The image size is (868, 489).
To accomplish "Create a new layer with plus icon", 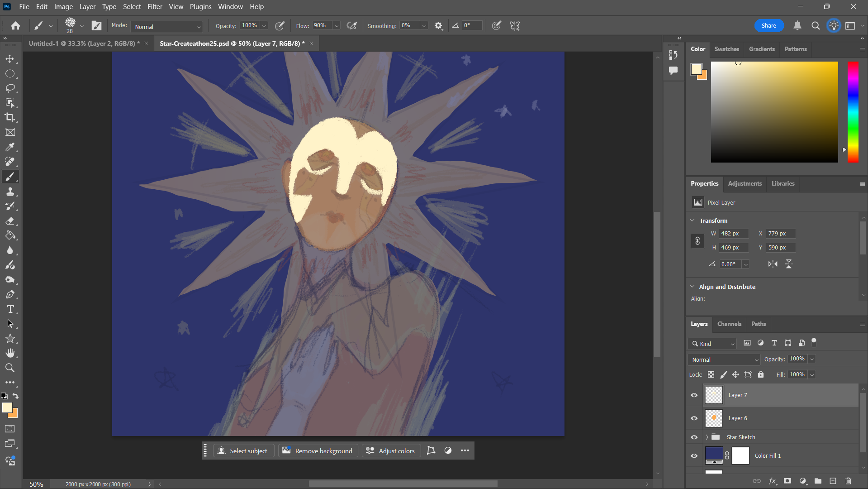I will pyautogui.click(x=833, y=481).
